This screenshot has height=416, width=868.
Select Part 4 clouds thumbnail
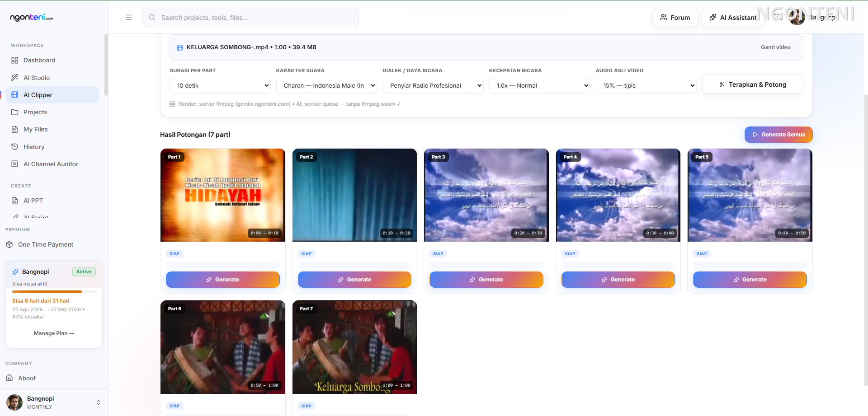tap(618, 195)
